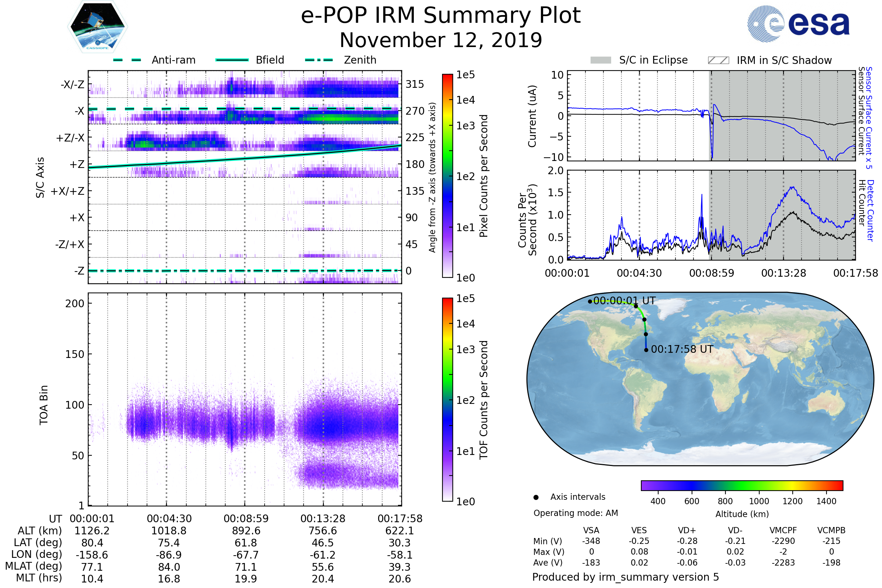
Task: Click the Operating mode: AM text
Action: pos(576,513)
